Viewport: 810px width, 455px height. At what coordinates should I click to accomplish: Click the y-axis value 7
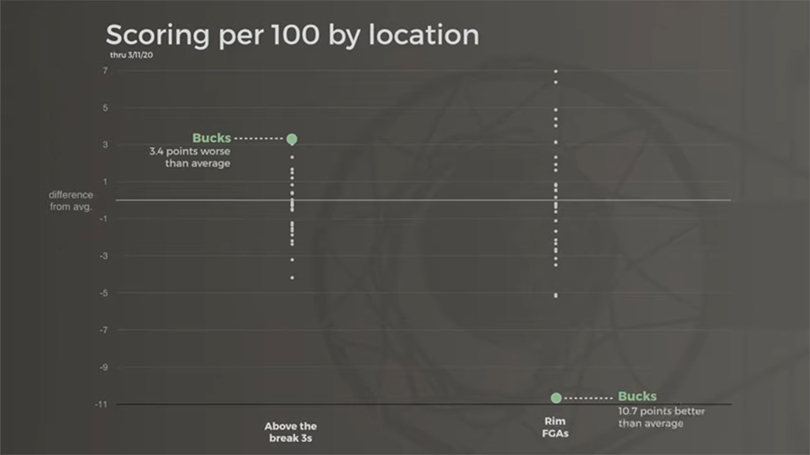tap(103, 71)
